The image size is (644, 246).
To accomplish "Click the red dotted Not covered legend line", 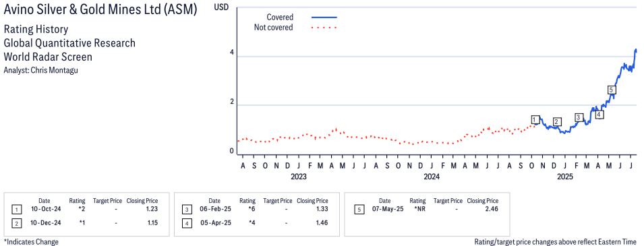I will [x=324, y=28].
